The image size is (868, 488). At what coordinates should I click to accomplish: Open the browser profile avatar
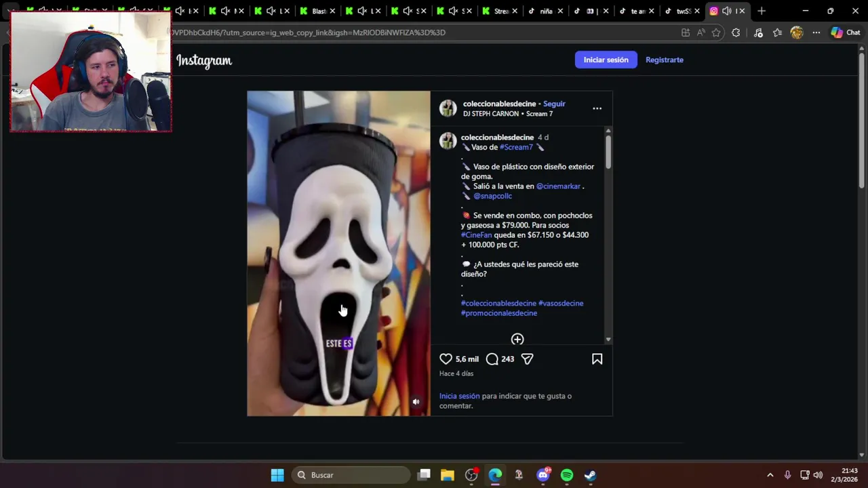(x=797, y=33)
